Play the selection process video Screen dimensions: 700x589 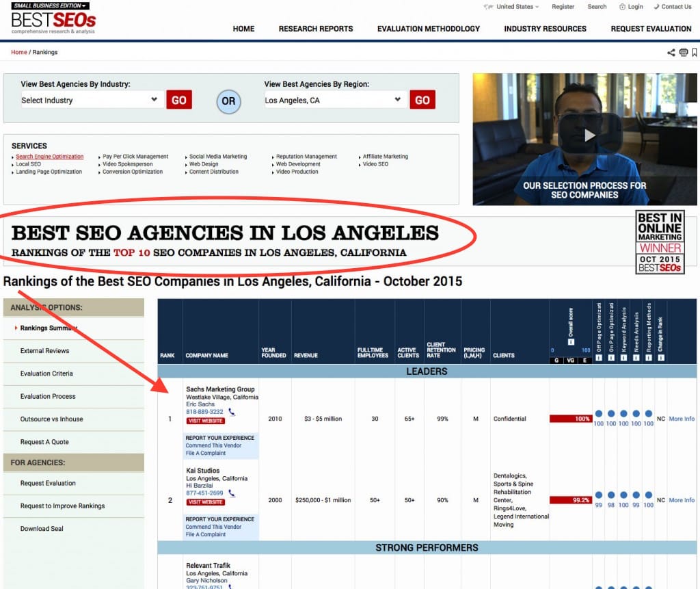589,135
